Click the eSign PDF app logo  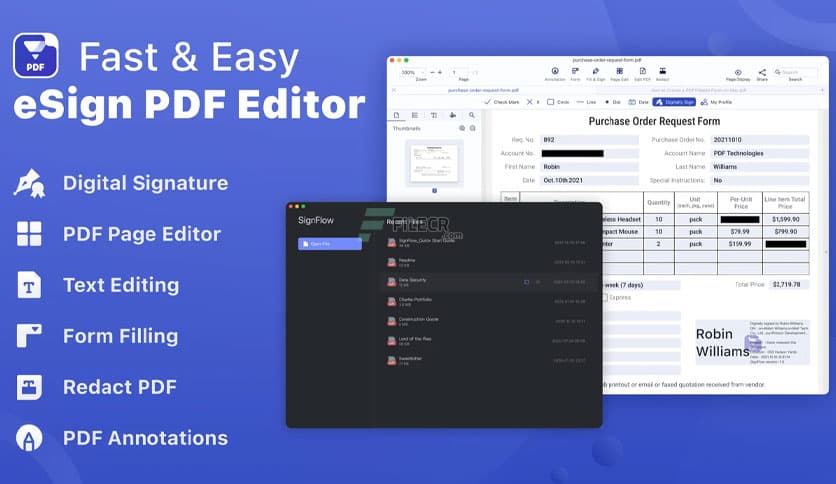point(36,55)
